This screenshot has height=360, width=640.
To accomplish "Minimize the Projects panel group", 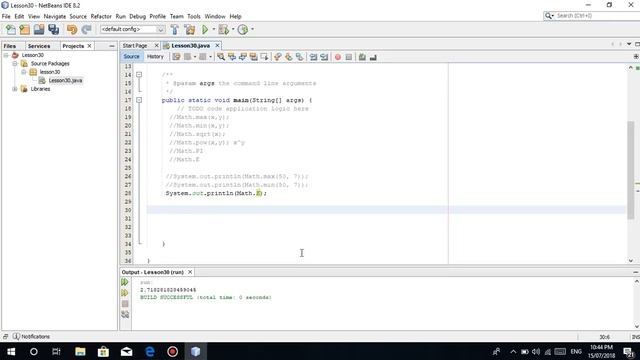I will click(112, 46).
